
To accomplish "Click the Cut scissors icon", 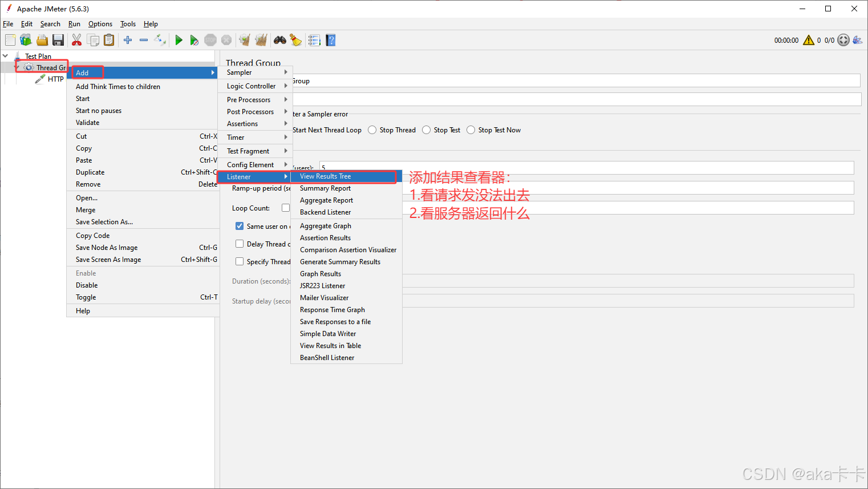I will point(76,40).
